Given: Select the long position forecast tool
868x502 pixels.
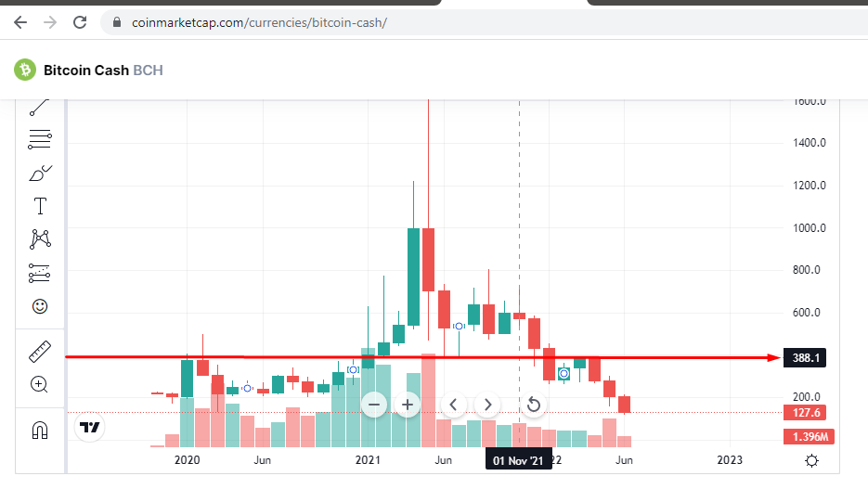Looking at the screenshot, I should [40, 273].
